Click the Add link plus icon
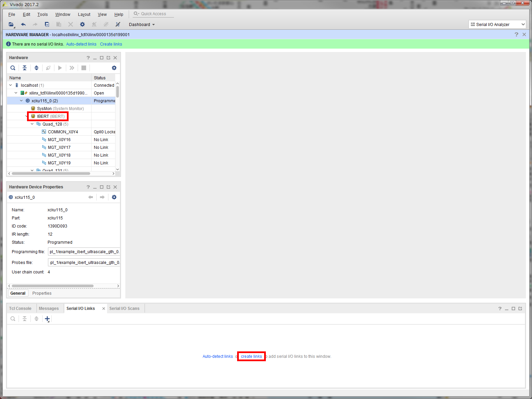The height and width of the screenshot is (399, 532). [47, 319]
